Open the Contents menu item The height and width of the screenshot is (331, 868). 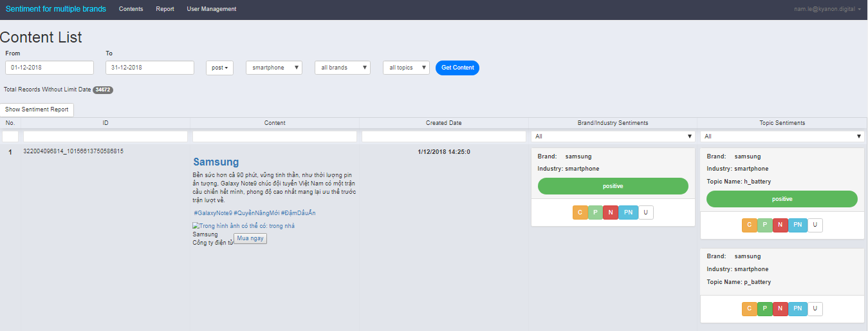131,9
